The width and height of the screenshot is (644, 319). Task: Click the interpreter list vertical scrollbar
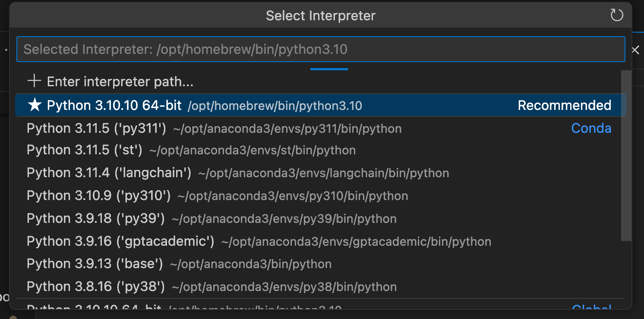tap(626, 155)
